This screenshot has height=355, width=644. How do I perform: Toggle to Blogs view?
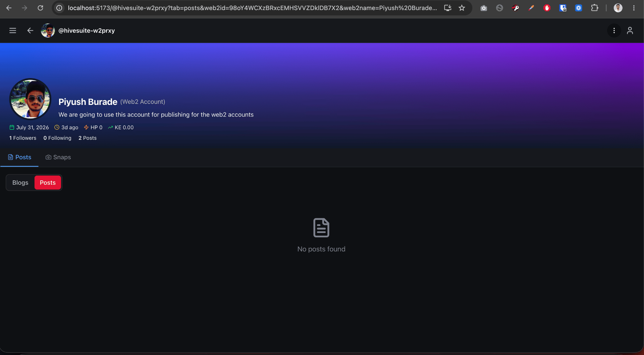[x=20, y=183]
